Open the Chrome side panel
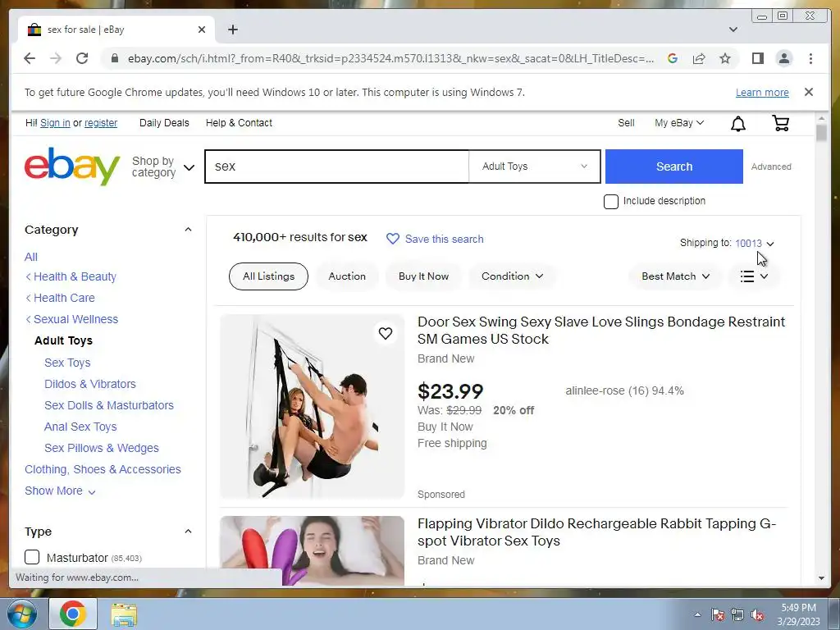 [x=757, y=58]
